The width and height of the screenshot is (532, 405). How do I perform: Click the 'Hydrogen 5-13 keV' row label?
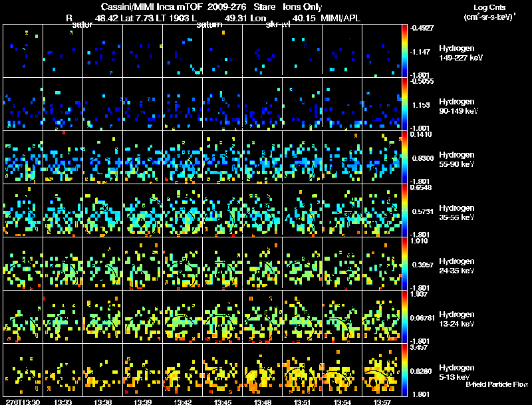[457, 372]
